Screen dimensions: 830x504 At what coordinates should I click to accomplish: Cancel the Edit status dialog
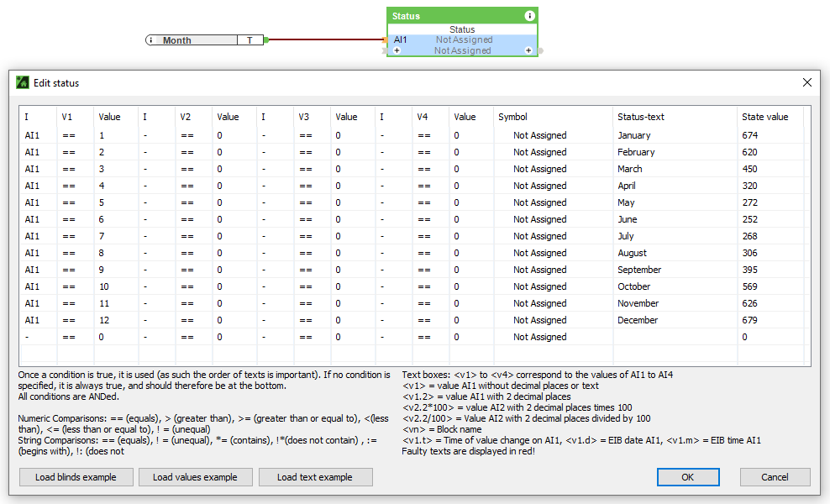pos(775,477)
